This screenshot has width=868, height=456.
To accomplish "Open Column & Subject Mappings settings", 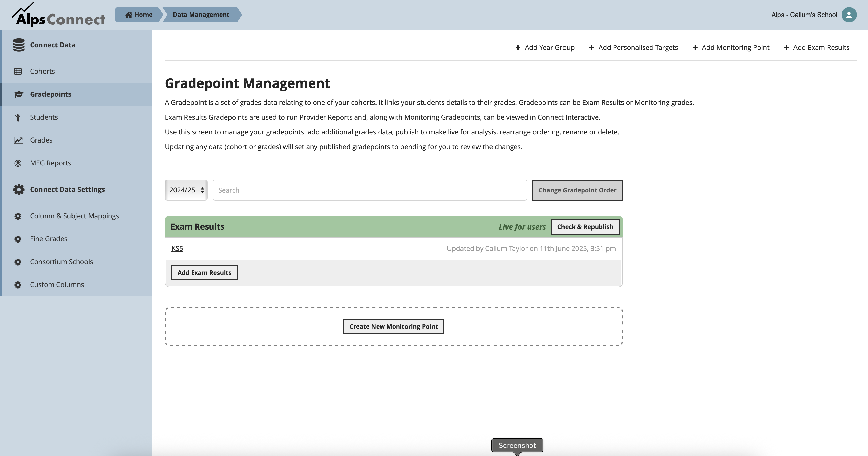I will point(76,216).
